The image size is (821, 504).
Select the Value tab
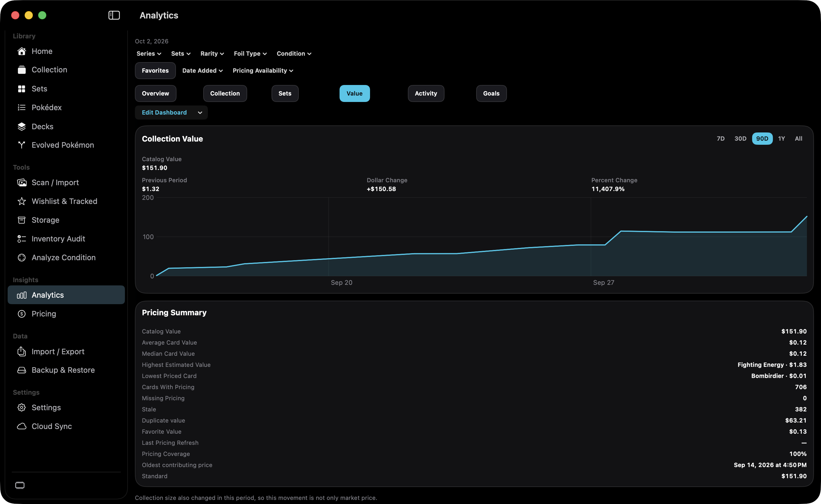[354, 93]
